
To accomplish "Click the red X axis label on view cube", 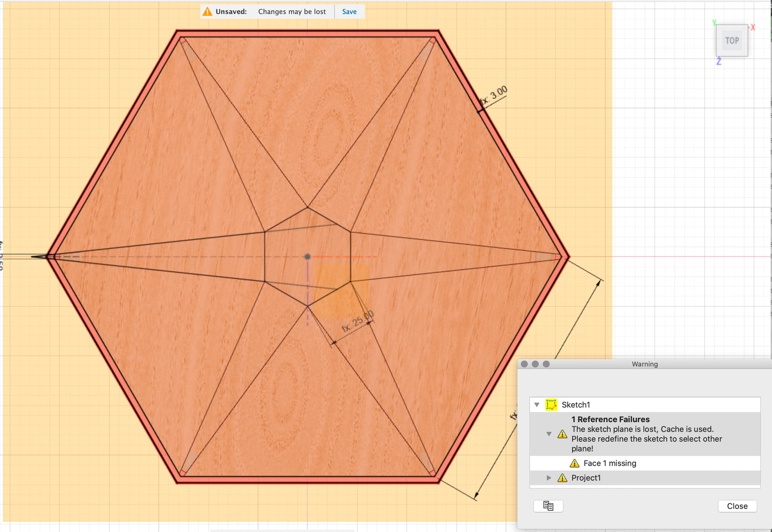I will coord(753,27).
